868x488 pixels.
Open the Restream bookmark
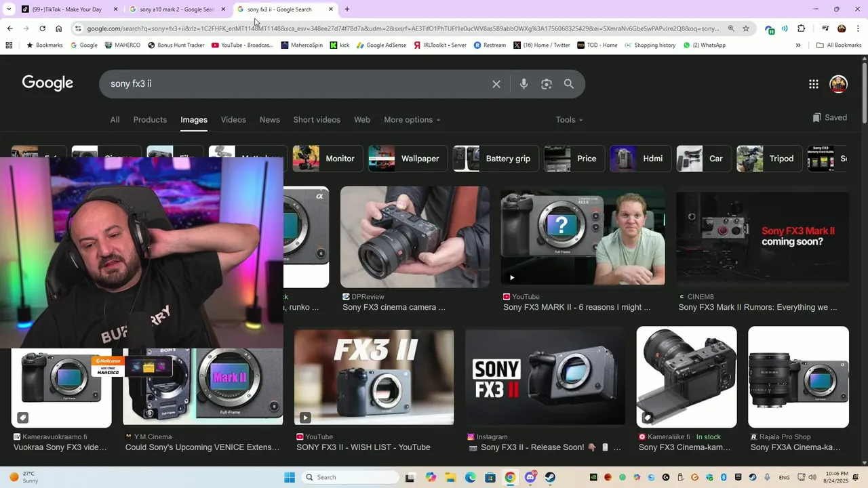pyautogui.click(x=490, y=45)
